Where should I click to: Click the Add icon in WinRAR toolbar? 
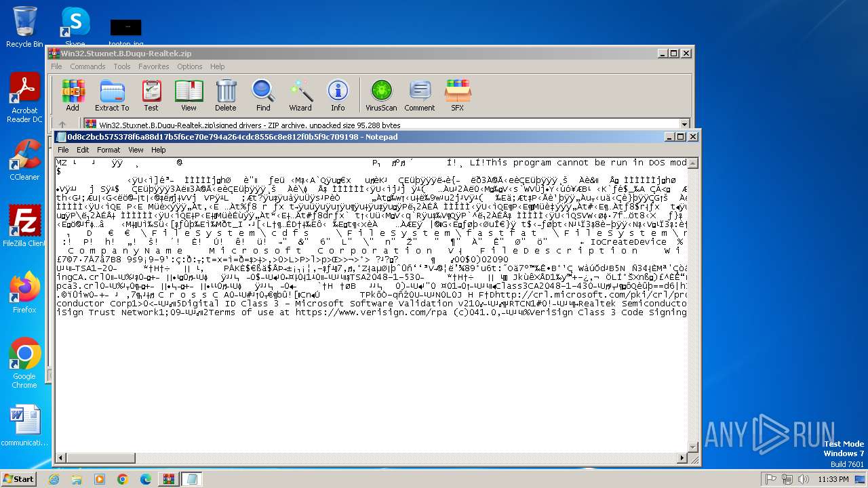(73, 96)
